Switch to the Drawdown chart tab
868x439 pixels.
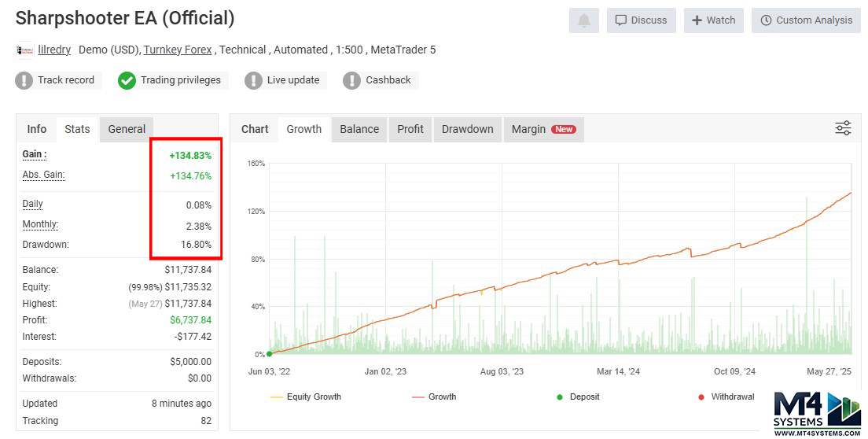[x=467, y=129]
